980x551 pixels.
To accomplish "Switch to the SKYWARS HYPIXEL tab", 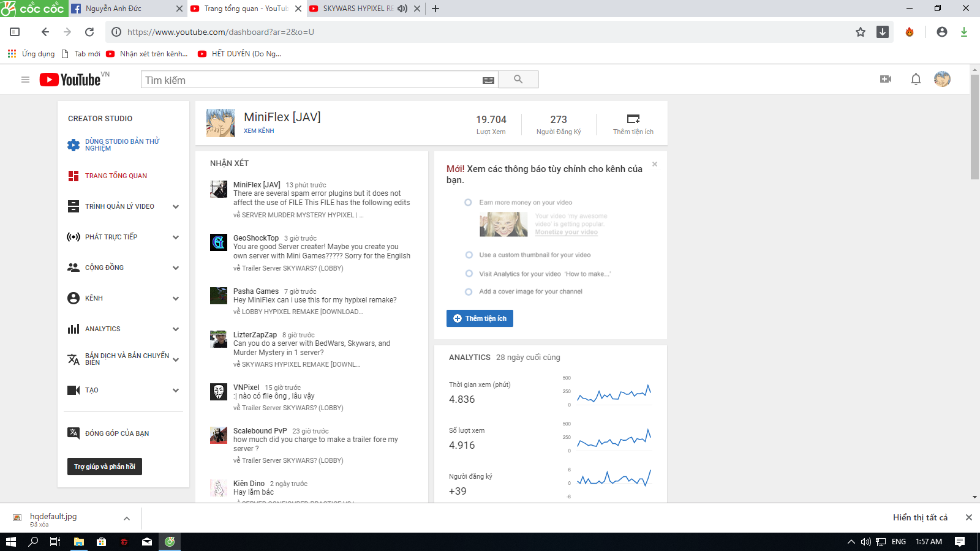I will pyautogui.click(x=365, y=9).
